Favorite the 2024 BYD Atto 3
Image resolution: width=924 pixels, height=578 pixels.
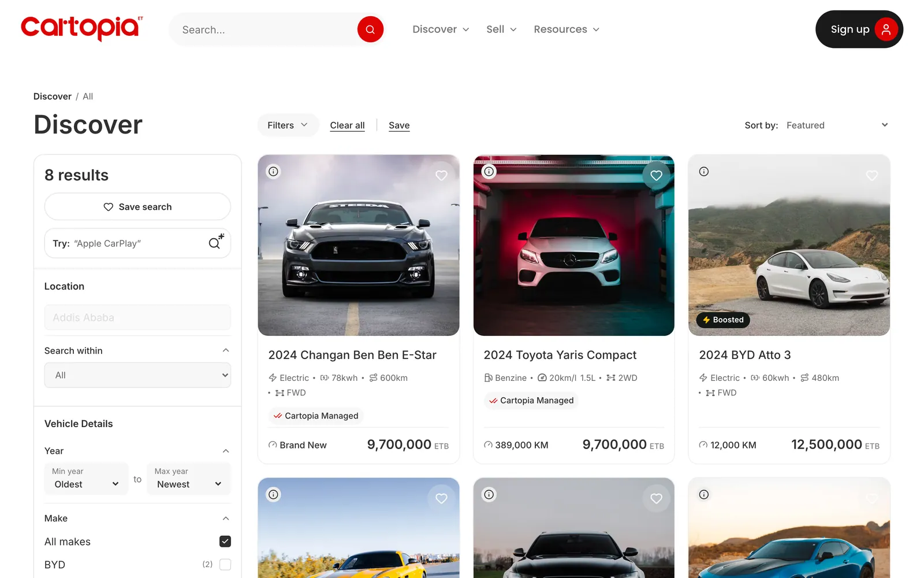tap(872, 175)
